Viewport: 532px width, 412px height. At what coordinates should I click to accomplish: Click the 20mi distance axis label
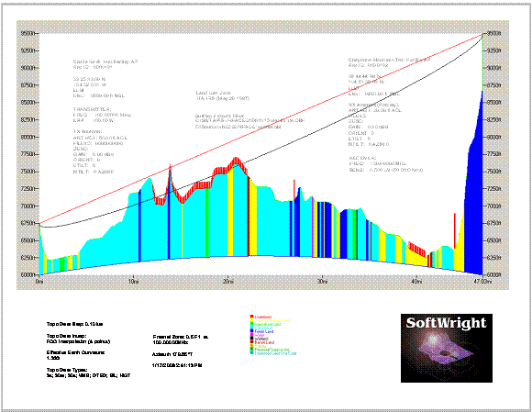[x=228, y=282]
